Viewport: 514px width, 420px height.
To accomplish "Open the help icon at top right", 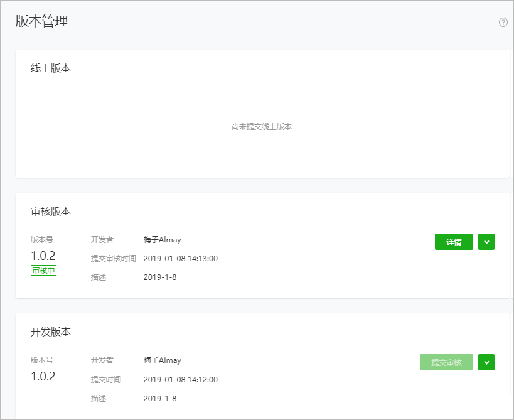I will click(x=502, y=23).
